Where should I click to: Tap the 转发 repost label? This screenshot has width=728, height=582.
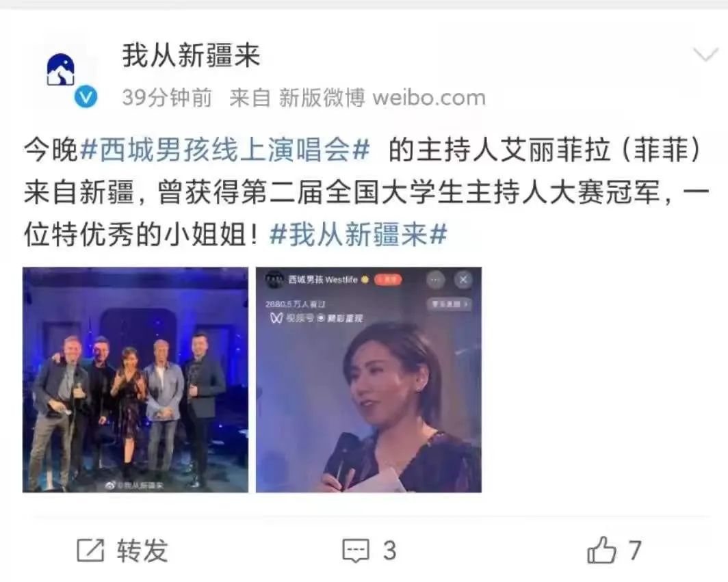click(142, 551)
